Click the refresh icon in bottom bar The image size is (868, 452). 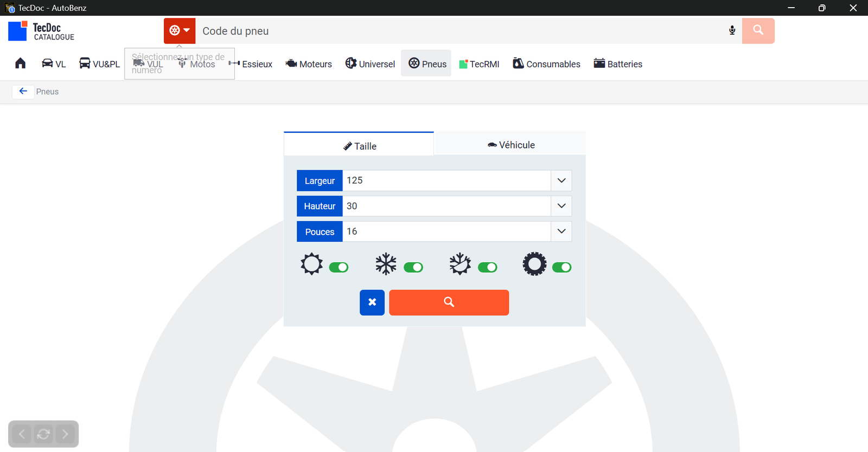43,434
